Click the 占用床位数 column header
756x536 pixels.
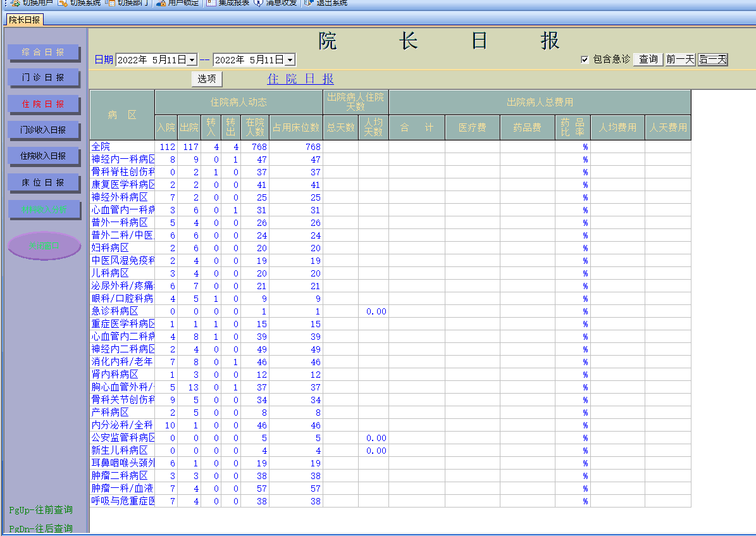296,127
